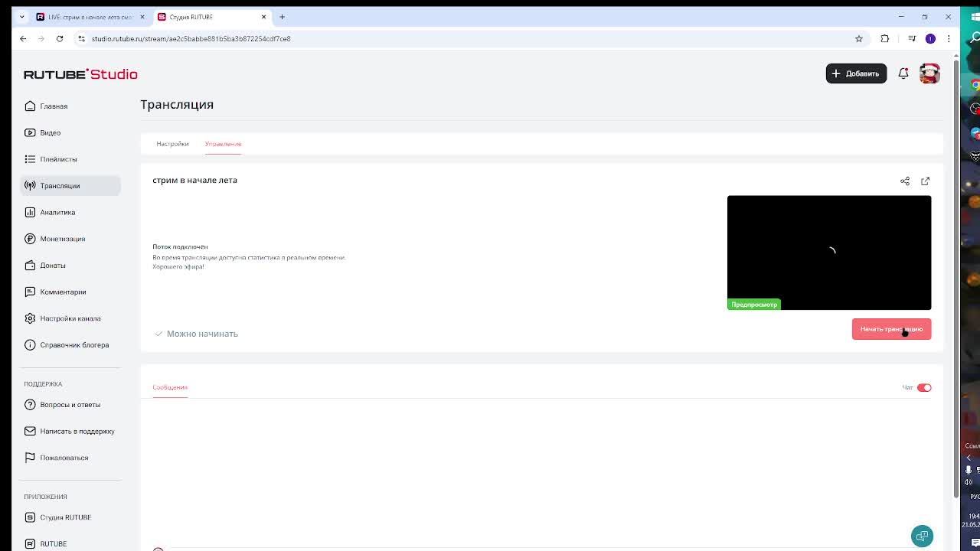Open Chrome three-dot menu
Viewport: 980px width, 551px height.
click(949, 38)
